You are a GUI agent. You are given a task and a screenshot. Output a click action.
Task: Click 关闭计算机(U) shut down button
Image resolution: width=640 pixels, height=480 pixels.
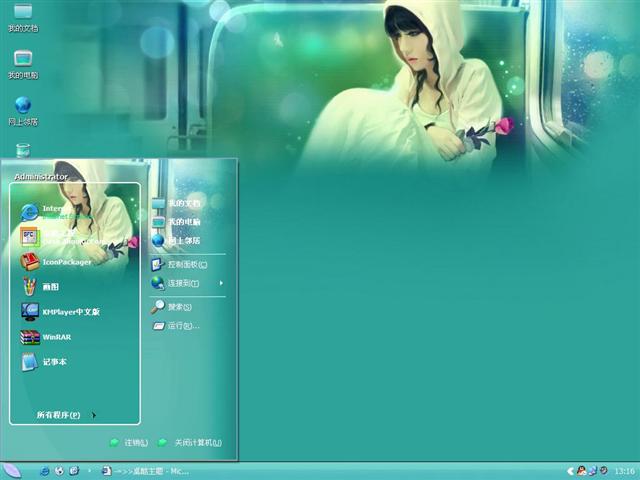point(190,442)
